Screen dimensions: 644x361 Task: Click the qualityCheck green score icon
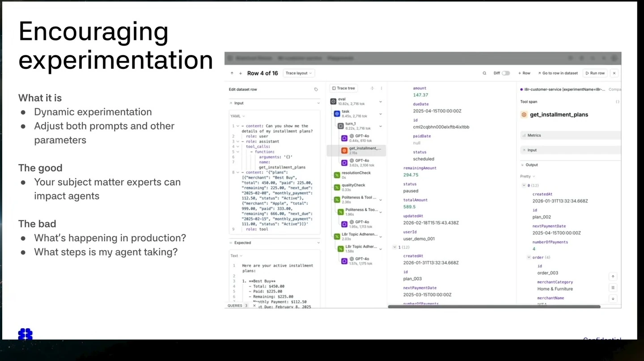click(x=337, y=187)
